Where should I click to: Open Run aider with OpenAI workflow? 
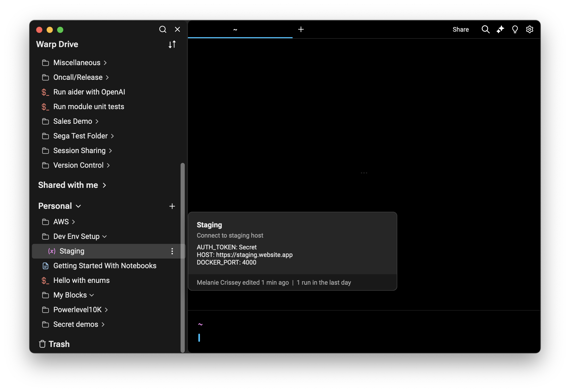click(x=89, y=92)
